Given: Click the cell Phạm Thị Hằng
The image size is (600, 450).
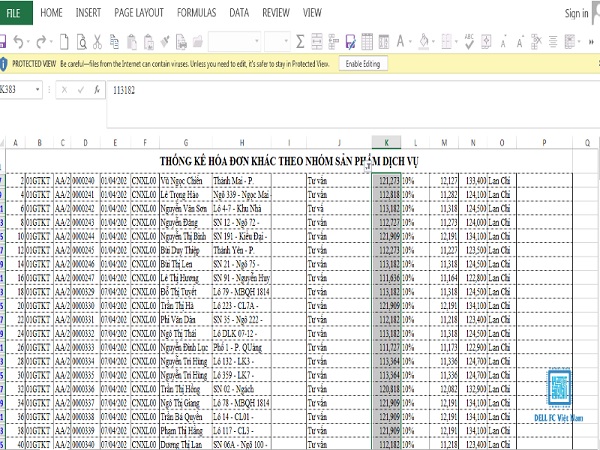Looking at the screenshot, I should (x=186, y=430).
